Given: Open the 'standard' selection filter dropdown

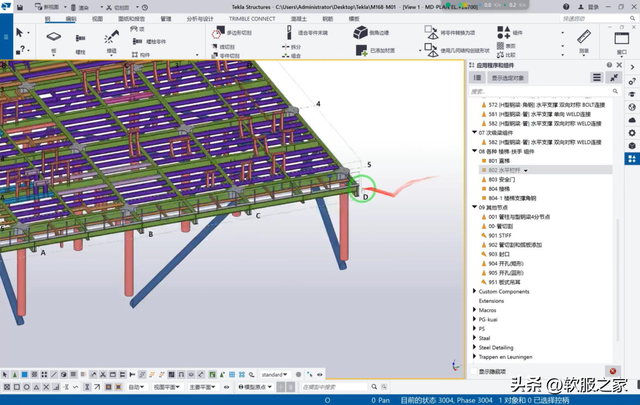Looking at the screenshot, I should (274, 374).
